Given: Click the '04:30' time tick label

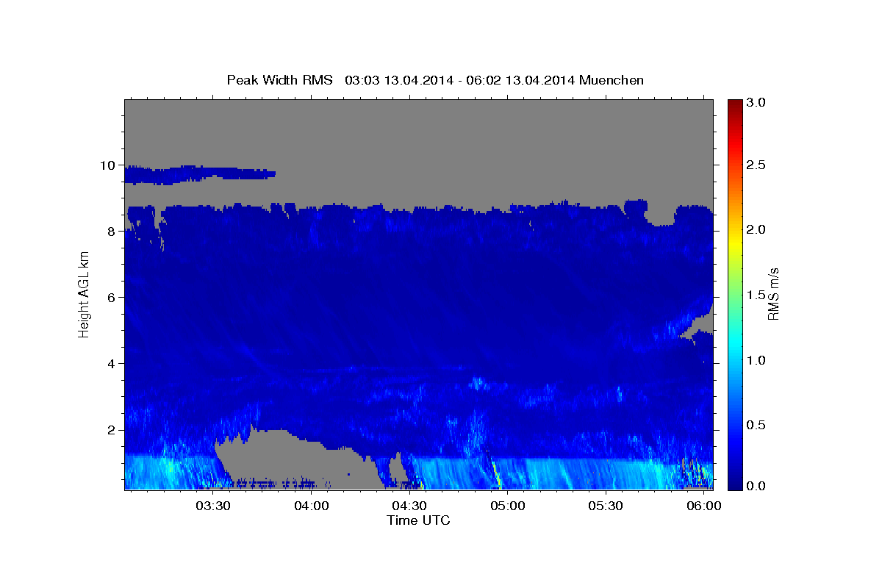Looking at the screenshot, I should coord(409,506).
